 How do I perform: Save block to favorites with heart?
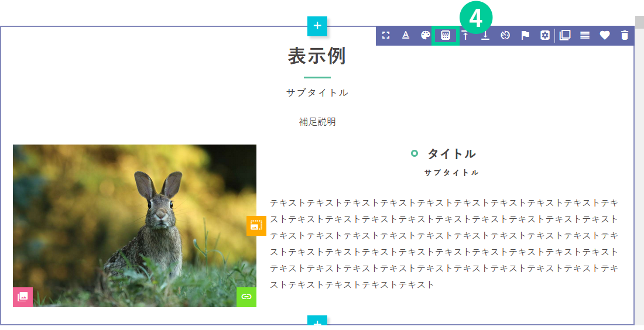tap(605, 36)
